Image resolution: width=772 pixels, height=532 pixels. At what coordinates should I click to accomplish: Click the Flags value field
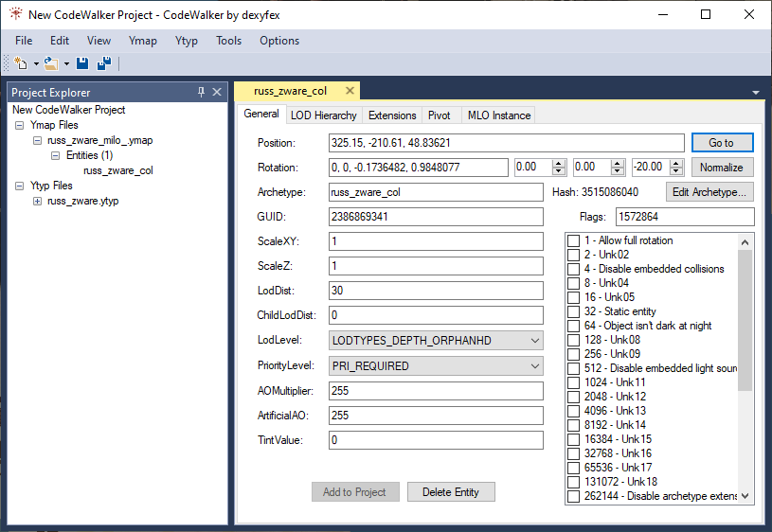tap(685, 217)
